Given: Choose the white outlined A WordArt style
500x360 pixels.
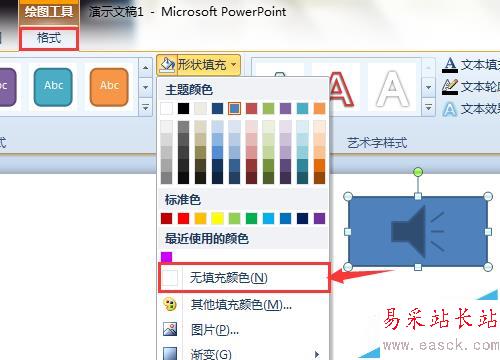Looking at the screenshot, I should (392, 88).
